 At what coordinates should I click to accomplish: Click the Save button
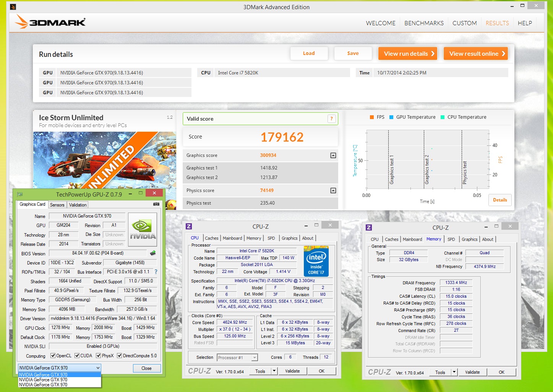[x=353, y=53]
